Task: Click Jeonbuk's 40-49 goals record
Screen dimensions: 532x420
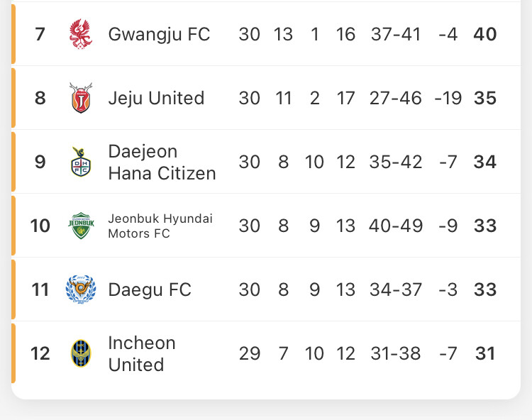Action: pos(396,226)
